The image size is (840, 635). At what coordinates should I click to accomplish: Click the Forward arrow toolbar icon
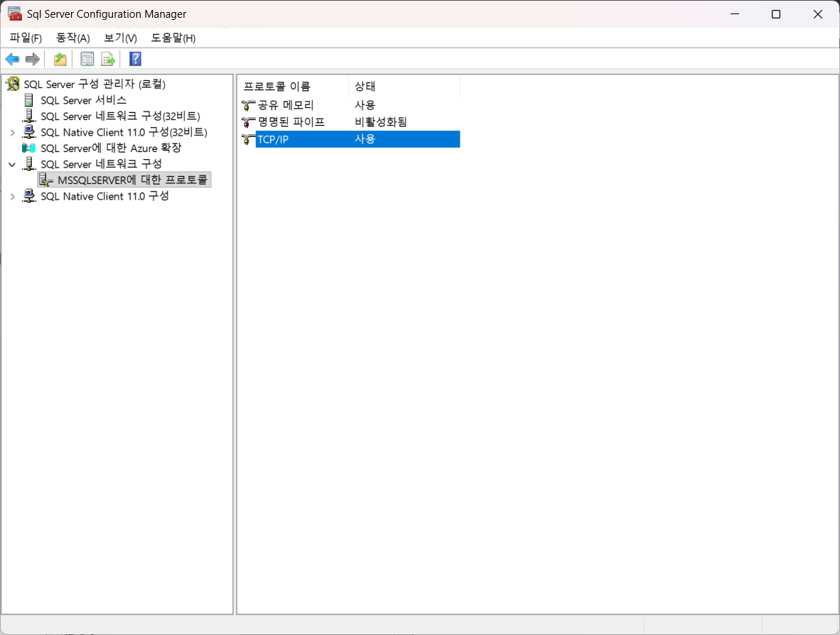click(33, 59)
